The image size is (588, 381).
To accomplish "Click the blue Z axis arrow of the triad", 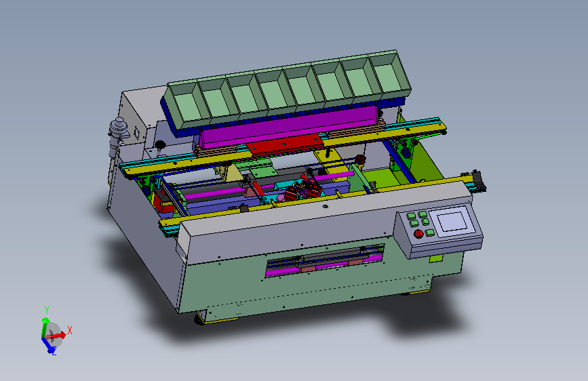I will (48, 345).
